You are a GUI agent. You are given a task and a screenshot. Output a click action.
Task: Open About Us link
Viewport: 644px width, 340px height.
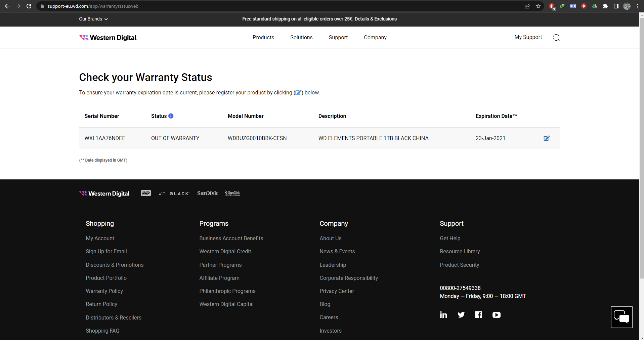coord(331,238)
